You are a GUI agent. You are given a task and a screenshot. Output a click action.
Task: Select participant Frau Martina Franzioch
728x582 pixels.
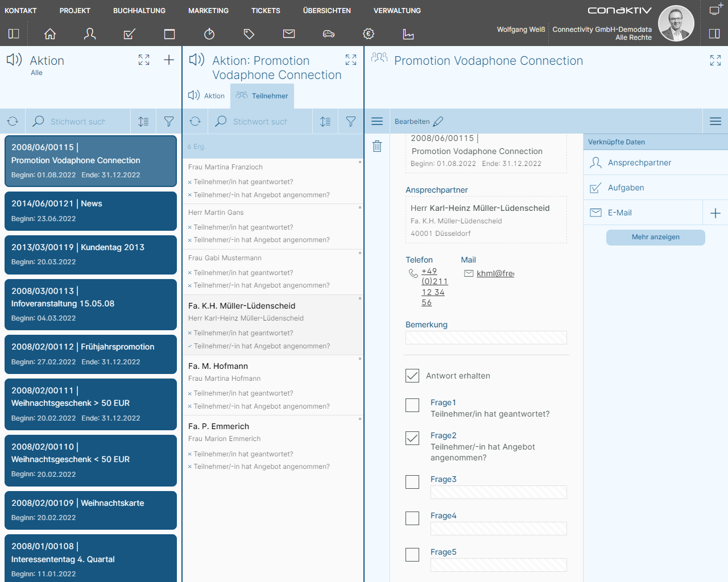click(273, 181)
